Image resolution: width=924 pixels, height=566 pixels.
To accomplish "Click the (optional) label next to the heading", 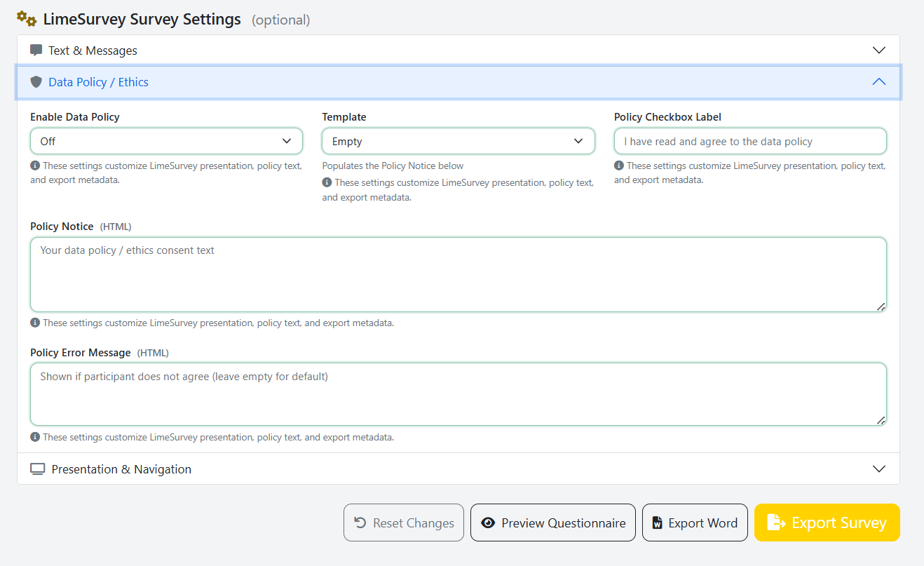I will coord(281,20).
